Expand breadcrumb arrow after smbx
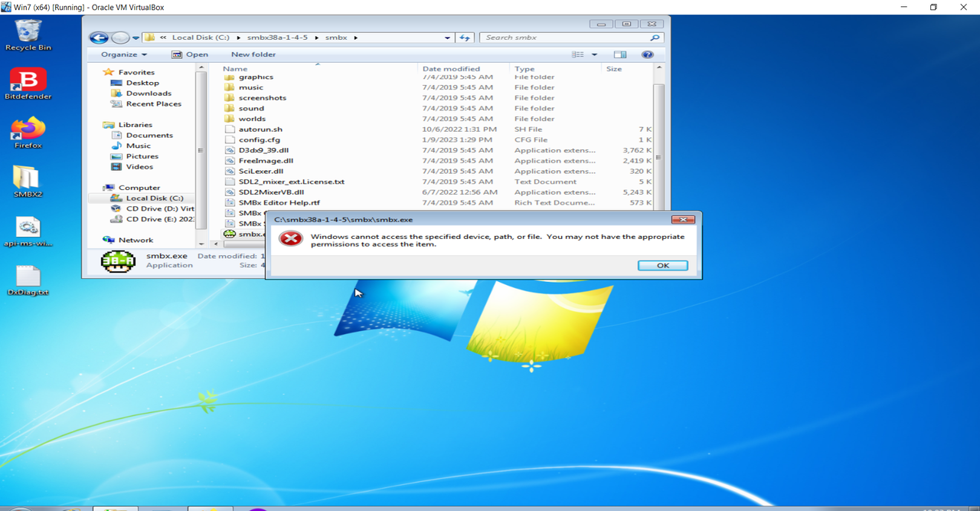The height and width of the screenshot is (511, 980). 355,38
